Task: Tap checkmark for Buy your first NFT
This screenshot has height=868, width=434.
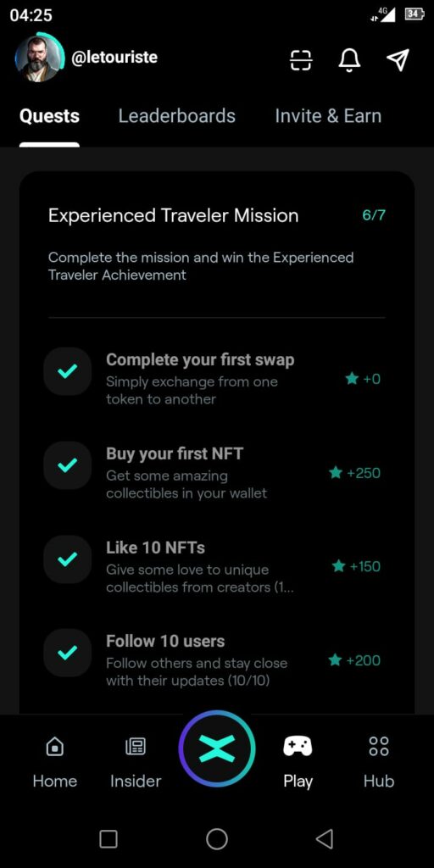Action: tap(68, 465)
